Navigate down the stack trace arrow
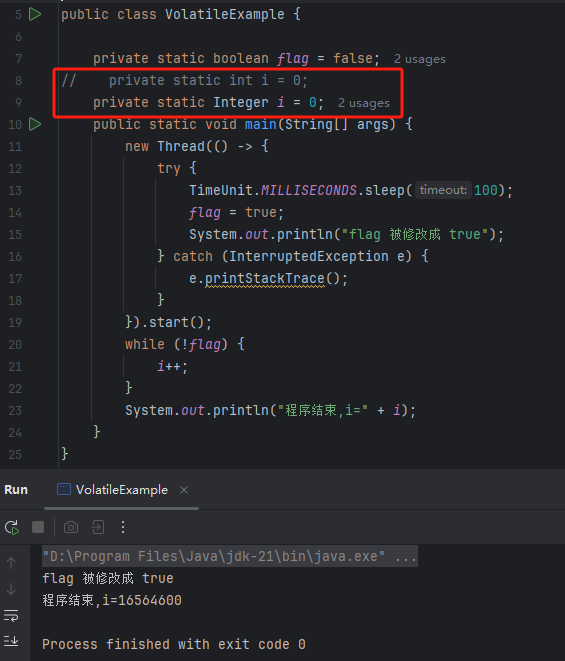Viewport: 565px width, 661px height. [x=11, y=589]
